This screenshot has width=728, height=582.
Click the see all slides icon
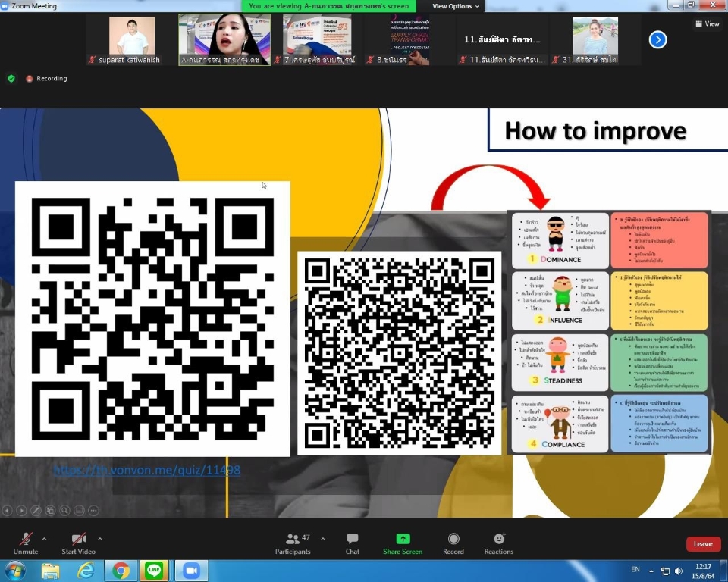(x=50, y=511)
